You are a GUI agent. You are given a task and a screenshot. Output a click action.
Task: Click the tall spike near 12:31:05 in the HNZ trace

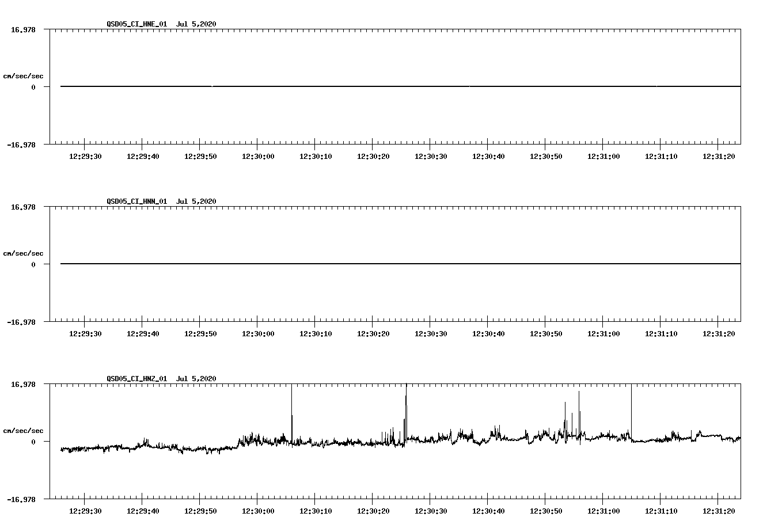(x=631, y=412)
